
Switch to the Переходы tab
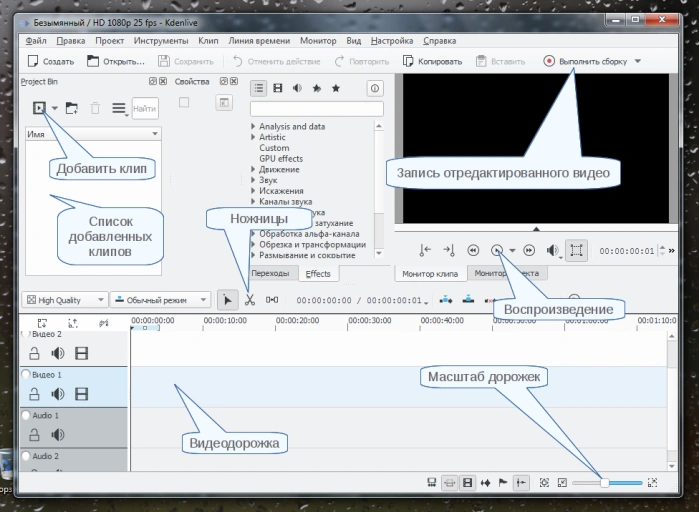270,273
